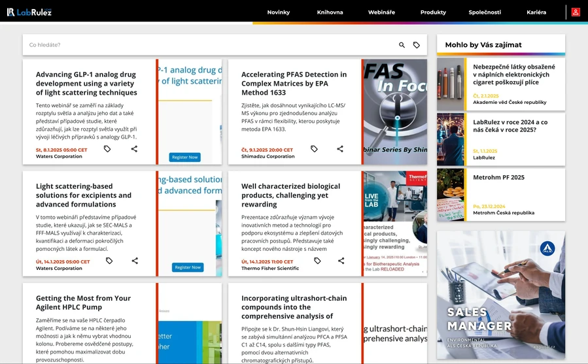Viewport: 588px width, 364px height.
Task: Click date 'Út, 14.1.2025 11:00 CET'
Action: point(267,261)
